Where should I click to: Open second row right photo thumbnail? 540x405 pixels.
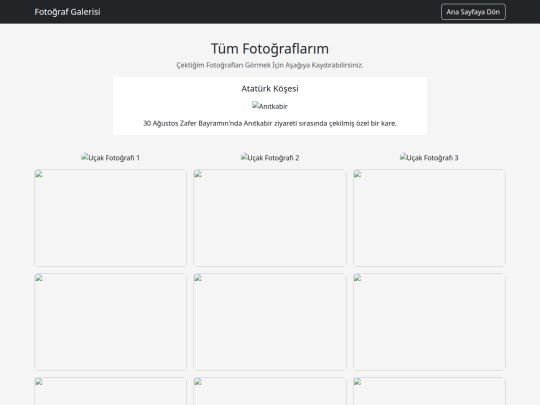pyautogui.click(x=429, y=322)
